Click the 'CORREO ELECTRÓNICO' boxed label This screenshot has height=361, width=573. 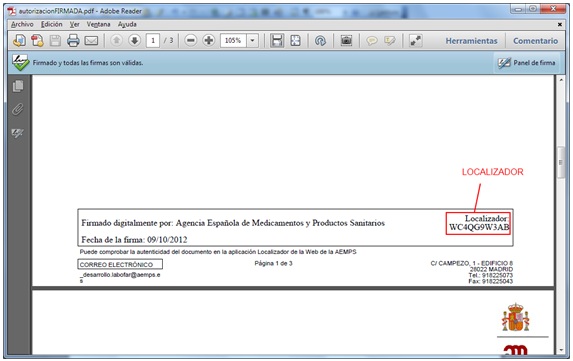(120, 265)
